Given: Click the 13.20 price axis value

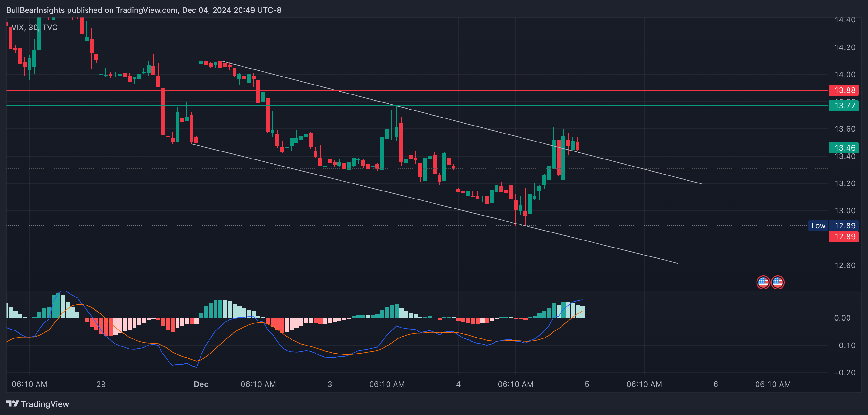Looking at the screenshot, I should 845,183.
